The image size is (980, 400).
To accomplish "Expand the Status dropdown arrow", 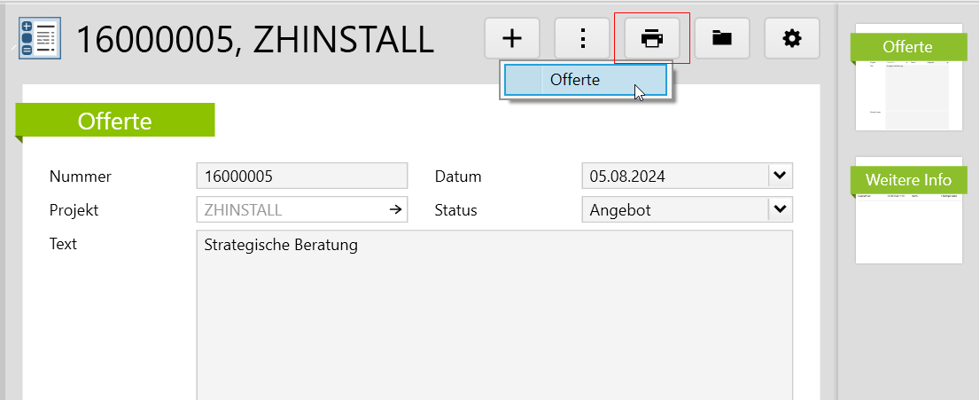I will pyautogui.click(x=779, y=210).
